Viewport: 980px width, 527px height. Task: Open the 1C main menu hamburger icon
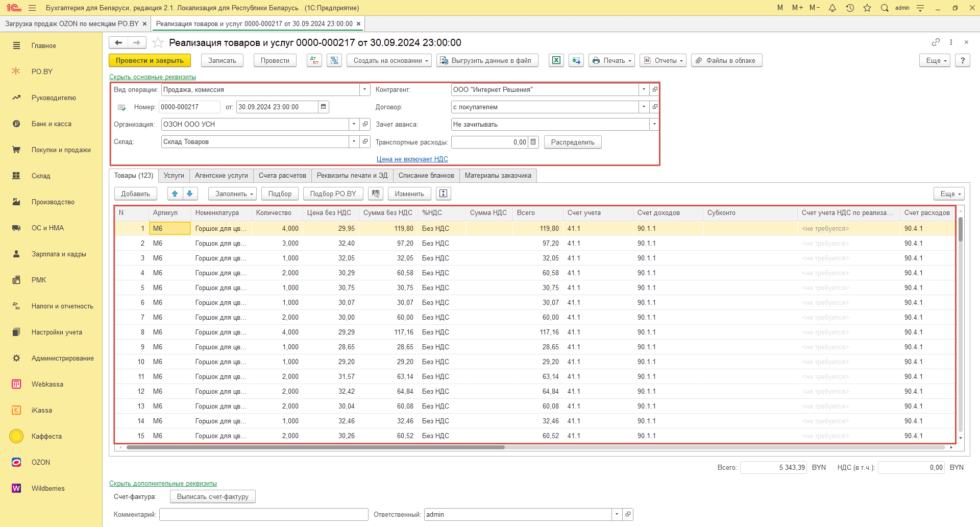32,8
